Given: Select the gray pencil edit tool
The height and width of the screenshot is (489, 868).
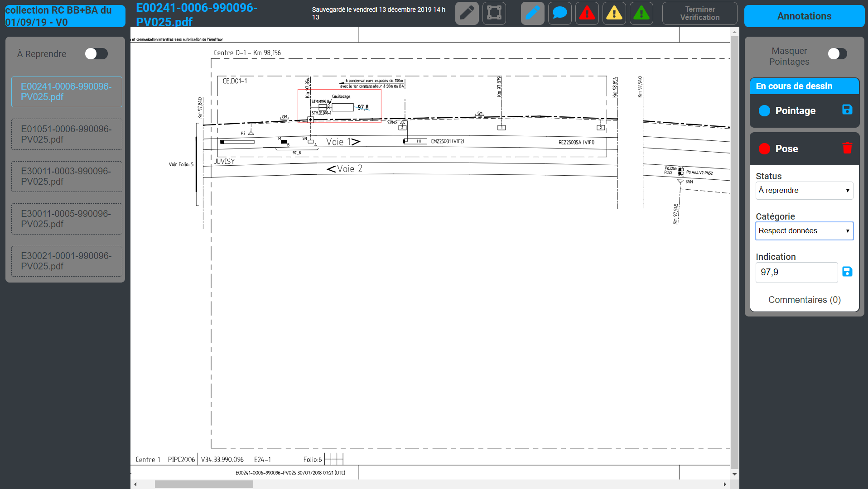Looking at the screenshot, I should point(466,13).
